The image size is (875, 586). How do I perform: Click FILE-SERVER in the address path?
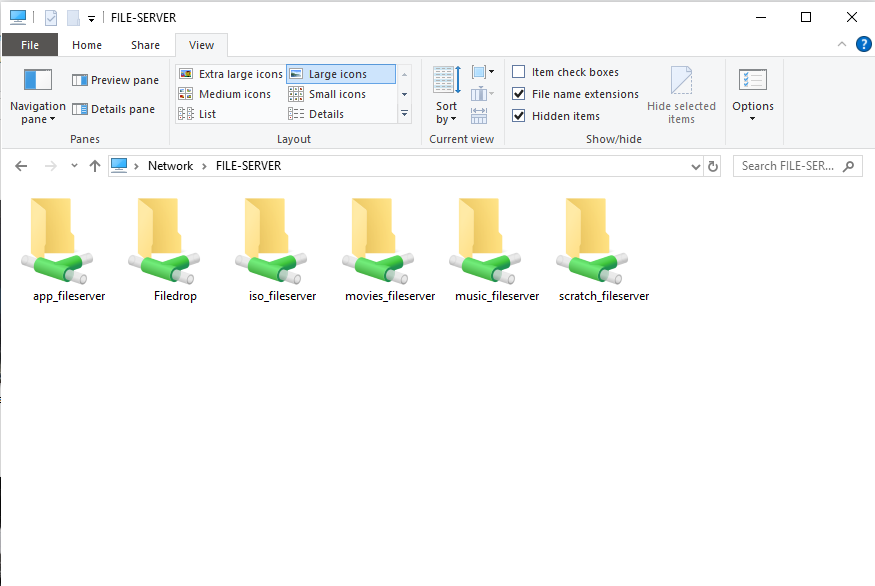(x=248, y=166)
